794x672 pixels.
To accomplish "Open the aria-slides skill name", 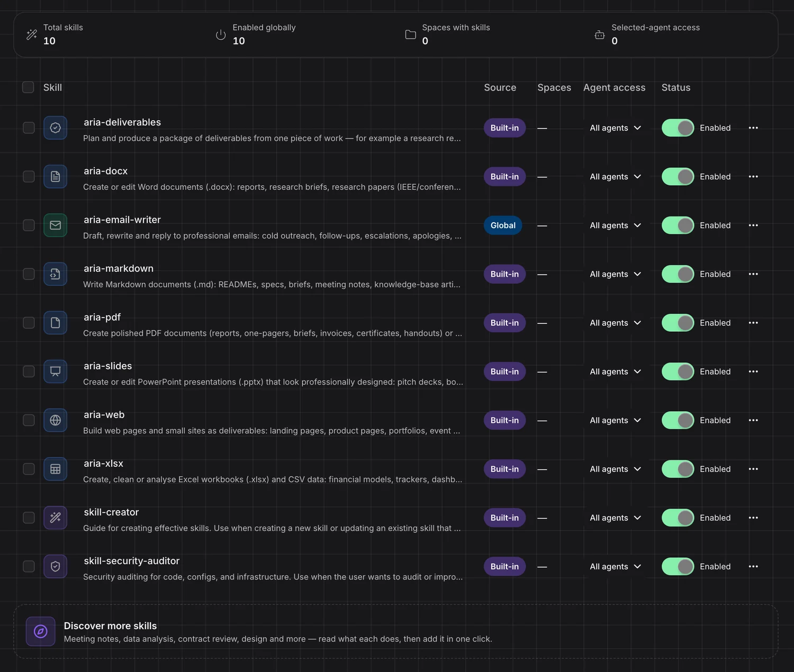I will click(107, 366).
